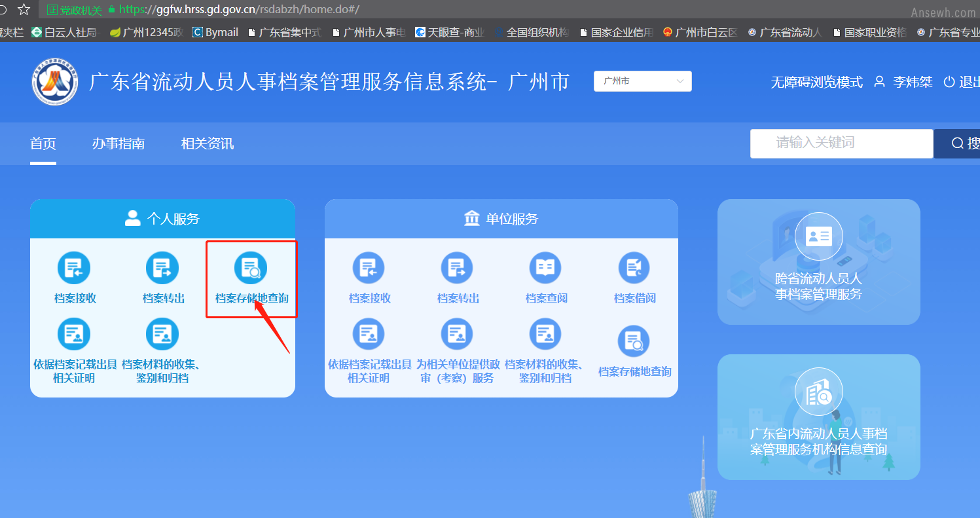
Task: Click the bookmark star icon in address bar
Action: (x=24, y=9)
